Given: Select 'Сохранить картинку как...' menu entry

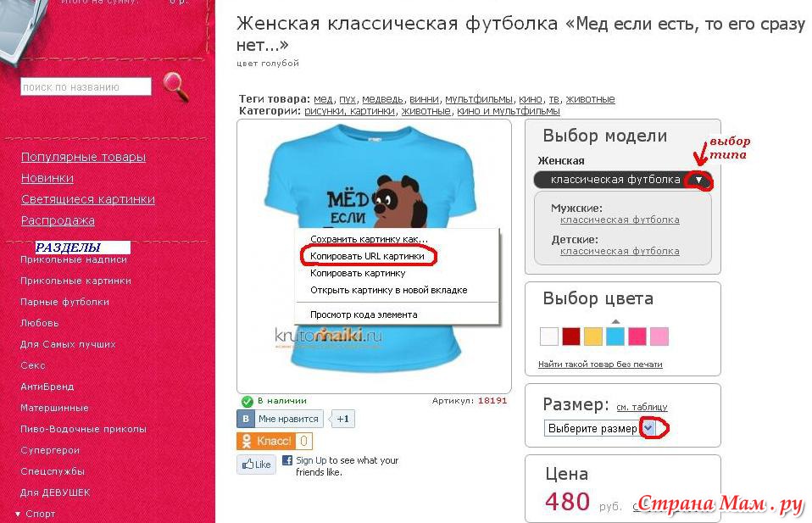Looking at the screenshot, I should point(370,239).
